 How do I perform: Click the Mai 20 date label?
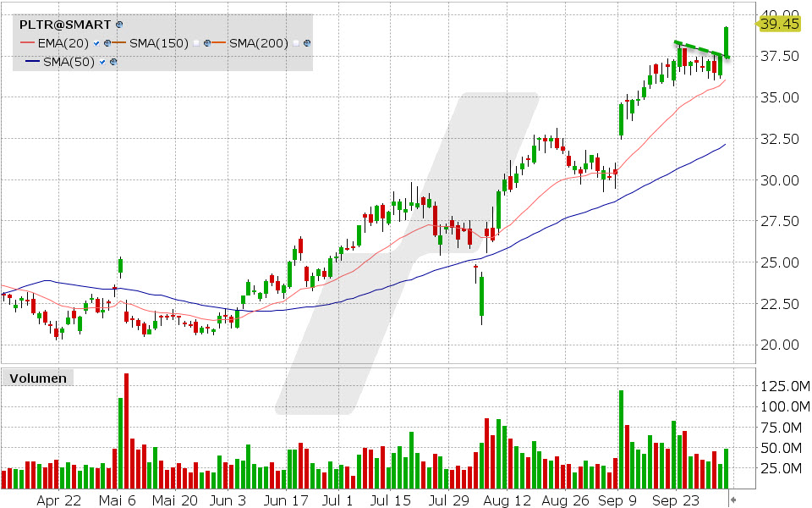click(175, 500)
